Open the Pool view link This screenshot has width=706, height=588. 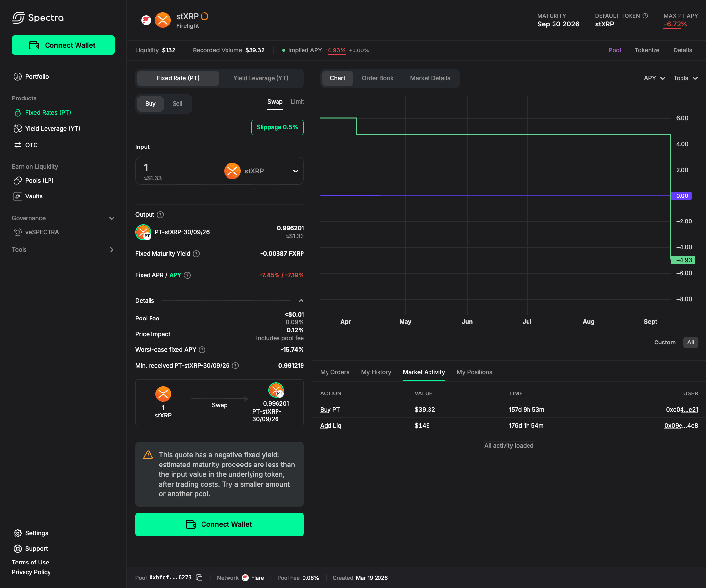tap(615, 50)
